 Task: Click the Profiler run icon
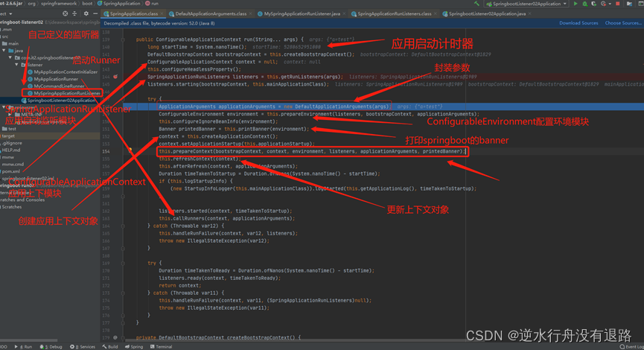pos(603,4)
